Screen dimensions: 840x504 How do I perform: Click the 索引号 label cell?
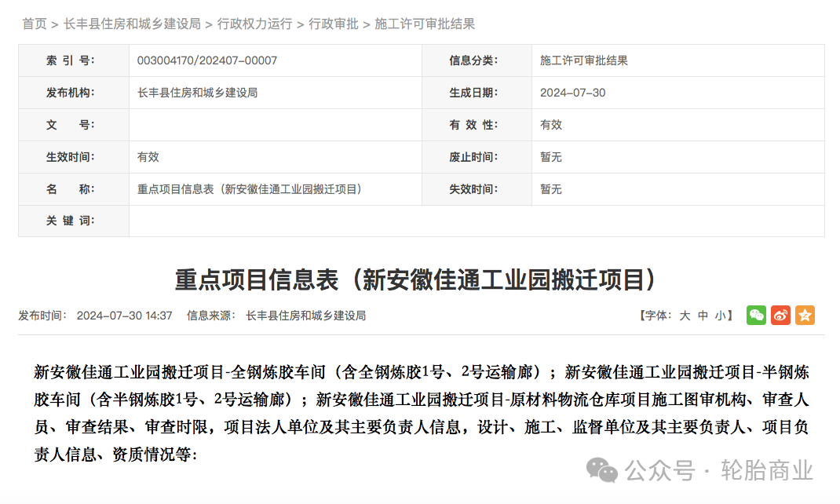point(73,60)
